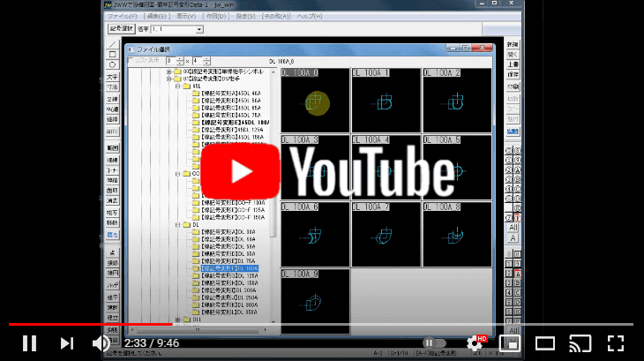Collapse the CO folder node
Image resolution: width=644 pixels, height=361 pixels.
tap(178, 174)
